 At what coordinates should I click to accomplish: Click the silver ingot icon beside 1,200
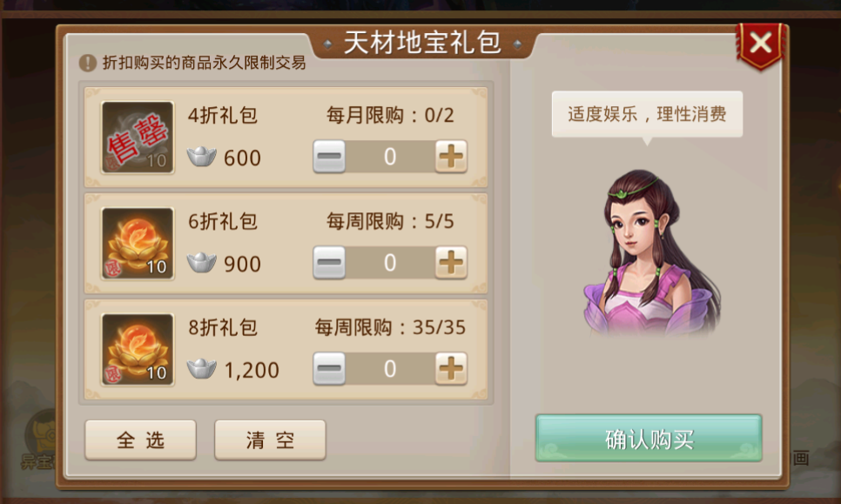pos(202,369)
